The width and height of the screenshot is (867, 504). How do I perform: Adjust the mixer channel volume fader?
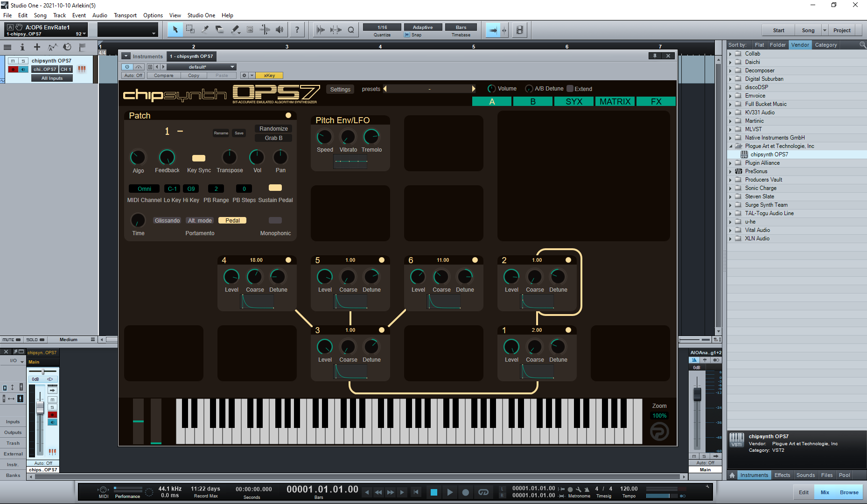click(40, 407)
